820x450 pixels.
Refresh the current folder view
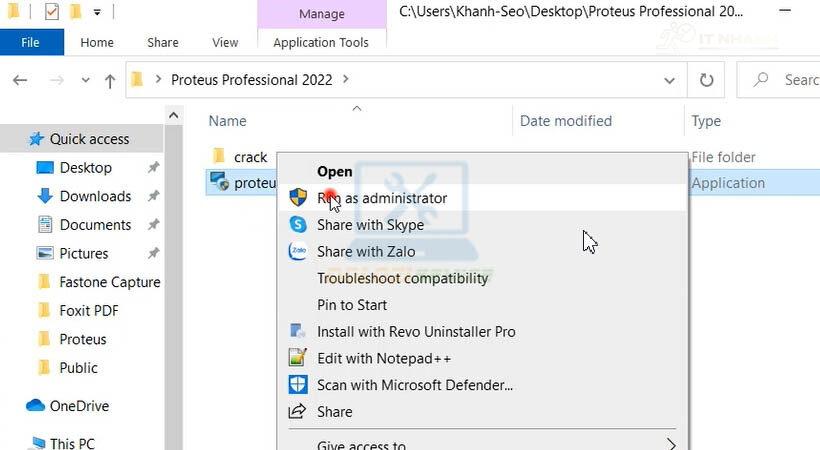tap(707, 80)
